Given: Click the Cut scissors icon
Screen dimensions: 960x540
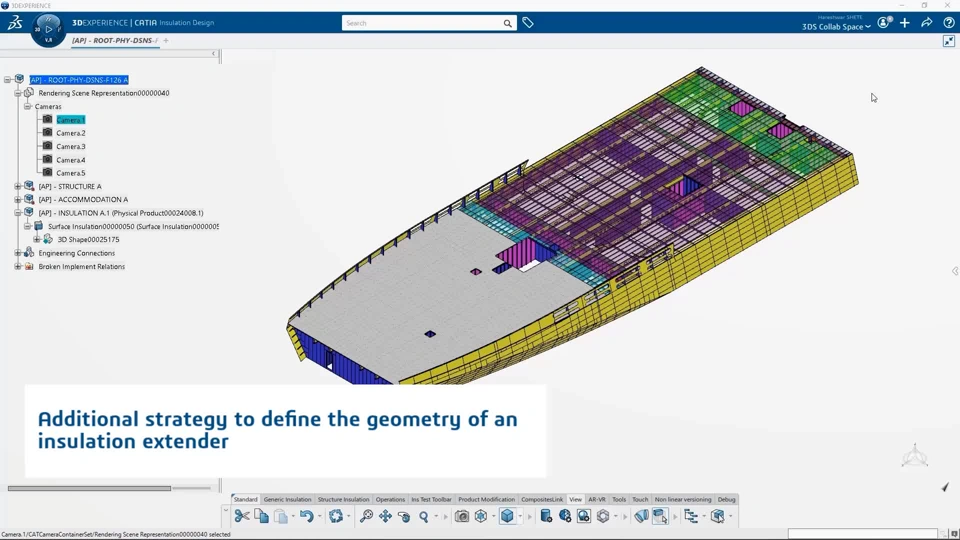Looking at the screenshot, I should (241, 516).
